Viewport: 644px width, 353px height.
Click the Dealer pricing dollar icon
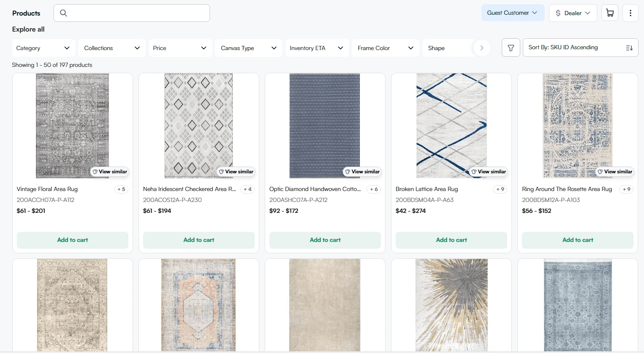(559, 13)
